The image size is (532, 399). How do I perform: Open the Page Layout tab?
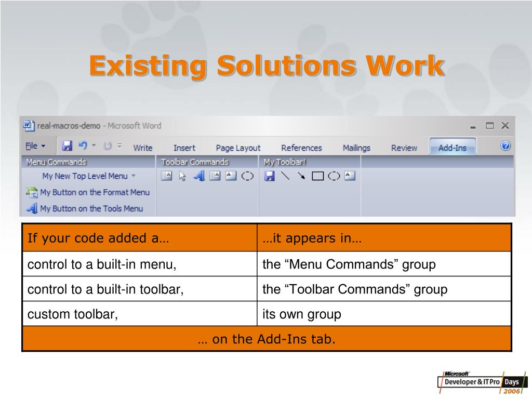click(238, 148)
